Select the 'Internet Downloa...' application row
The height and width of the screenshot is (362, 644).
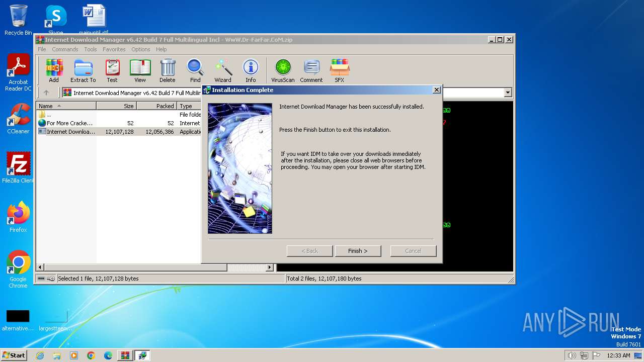coord(119,132)
